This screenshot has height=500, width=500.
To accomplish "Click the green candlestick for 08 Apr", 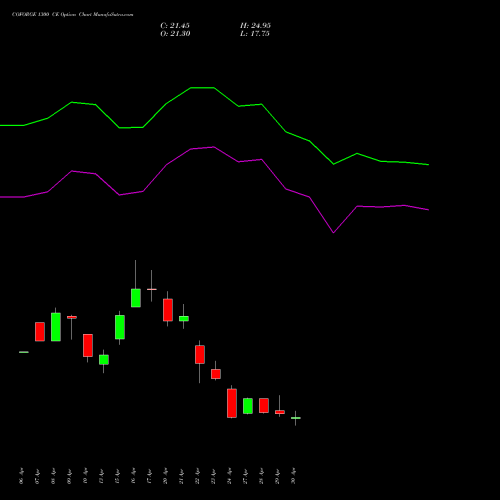I will click(x=56, y=327).
